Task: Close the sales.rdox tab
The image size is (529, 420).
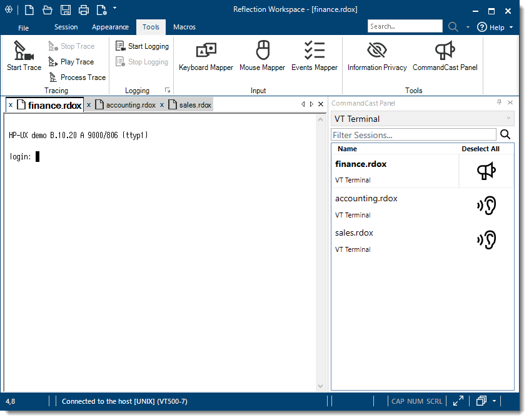Action: point(162,105)
